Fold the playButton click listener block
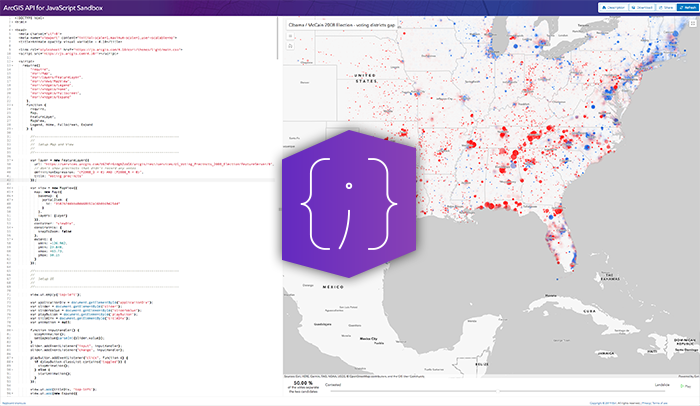The height and width of the screenshot is (406, 700). tap(12, 358)
